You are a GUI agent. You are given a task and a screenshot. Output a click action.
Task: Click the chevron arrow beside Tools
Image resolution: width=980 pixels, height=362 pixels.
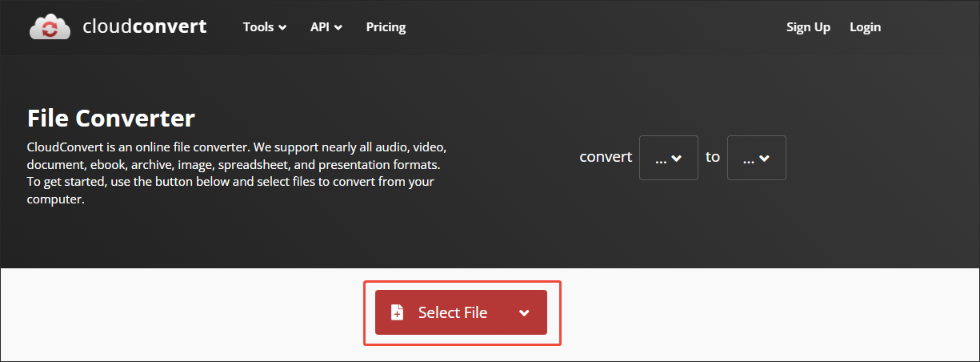point(282,28)
